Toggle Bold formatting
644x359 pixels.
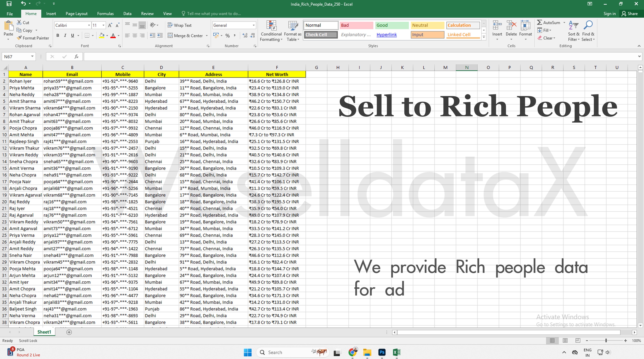[58, 35]
